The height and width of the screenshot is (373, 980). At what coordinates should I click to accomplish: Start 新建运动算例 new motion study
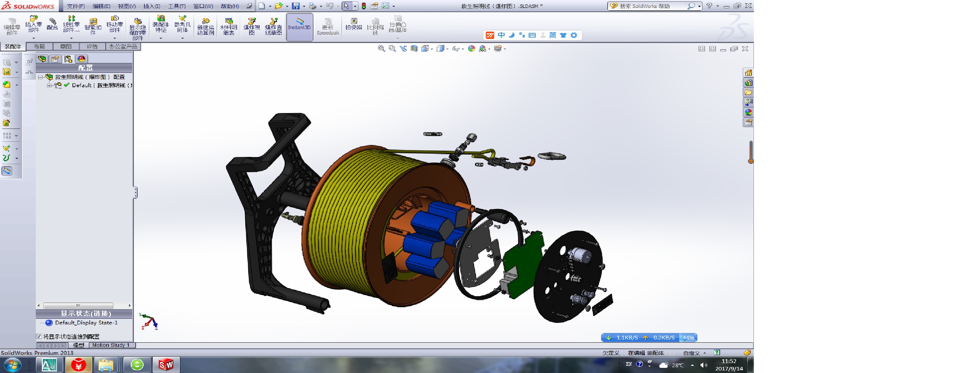[x=205, y=26]
